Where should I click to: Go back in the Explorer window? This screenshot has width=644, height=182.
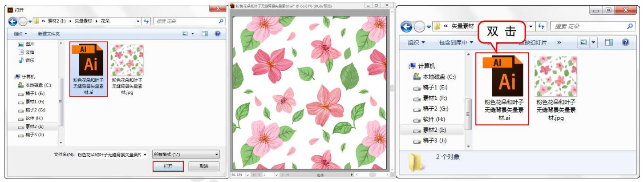click(407, 27)
